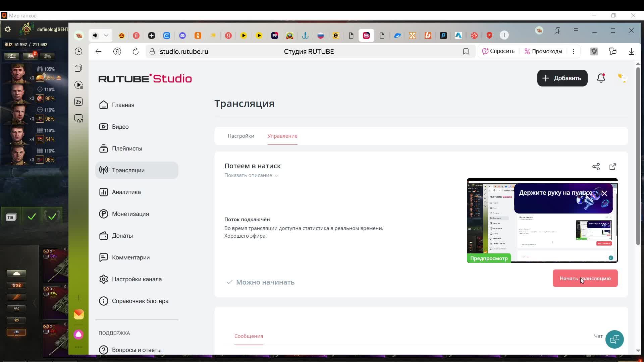This screenshot has width=644, height=362.
Task: Open Настройки канала in the sidebar
Action: [137, 279]
